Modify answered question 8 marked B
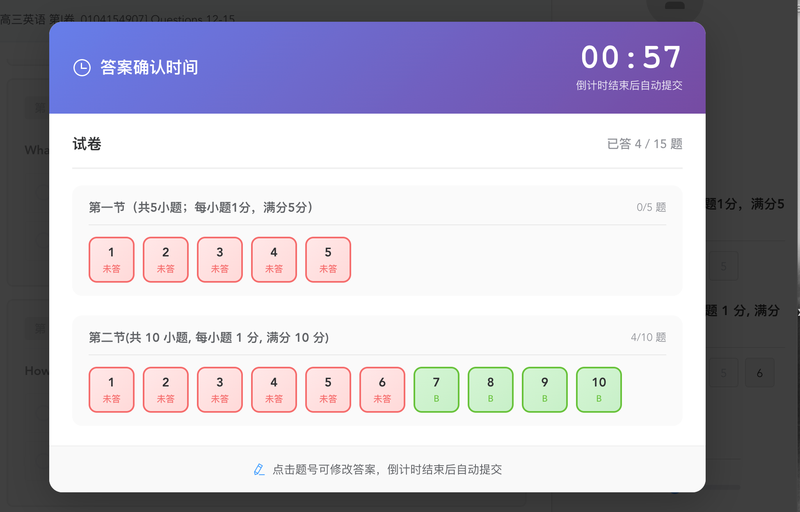 point(490,390)
